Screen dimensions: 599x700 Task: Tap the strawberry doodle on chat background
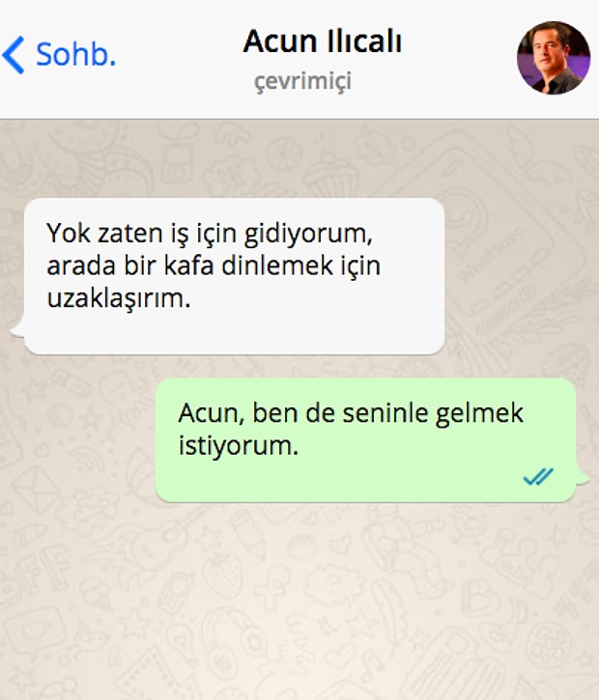click(x=222, y=574)
